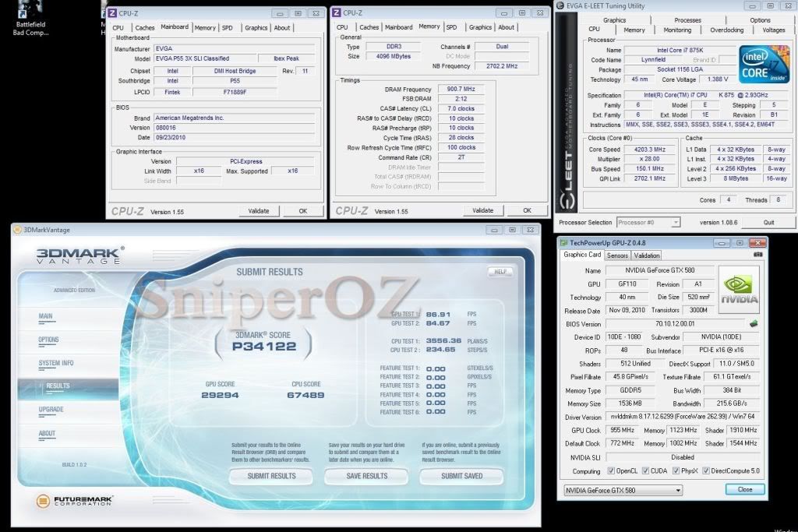Click the CPU-Z title icon in Mainboard window
The width and height of the screenshot is (798, 532).
coord(113,12)
